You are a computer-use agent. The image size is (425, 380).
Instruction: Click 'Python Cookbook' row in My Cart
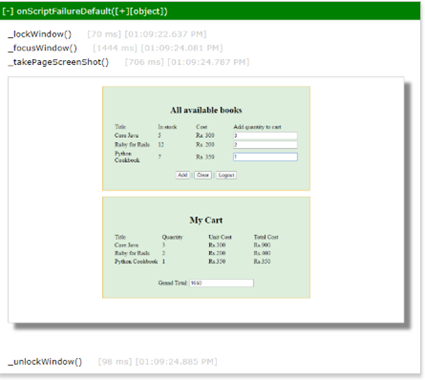(136, 261)
